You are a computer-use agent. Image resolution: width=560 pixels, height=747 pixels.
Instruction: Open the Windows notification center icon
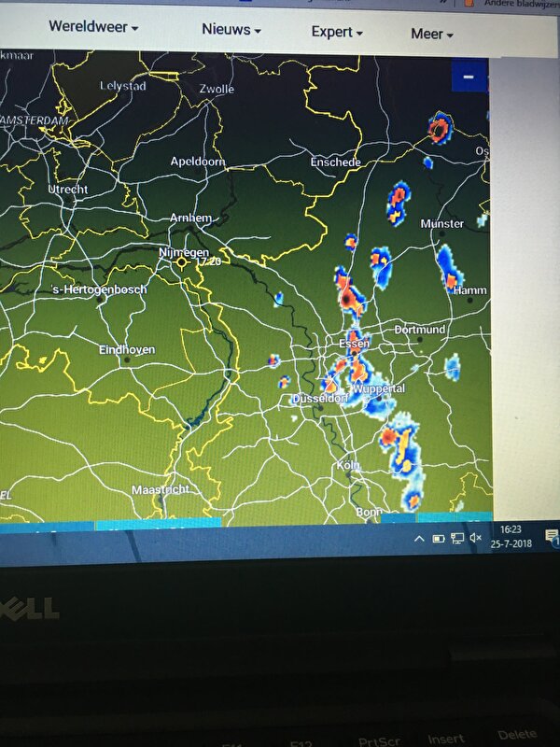553,536
